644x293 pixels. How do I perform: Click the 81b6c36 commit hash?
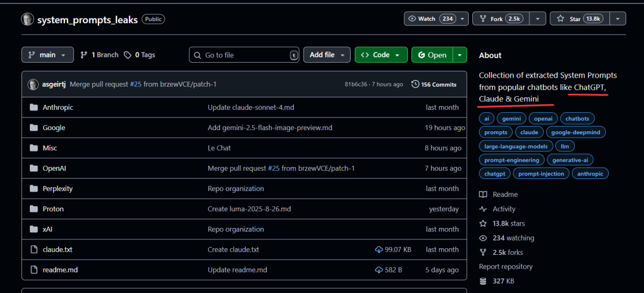(x=356, y=84)
